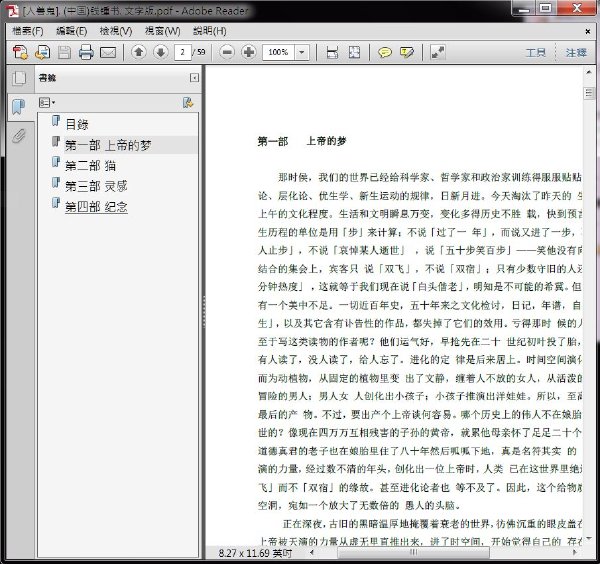Maximize the Adobe Reader window

(546, 8)
